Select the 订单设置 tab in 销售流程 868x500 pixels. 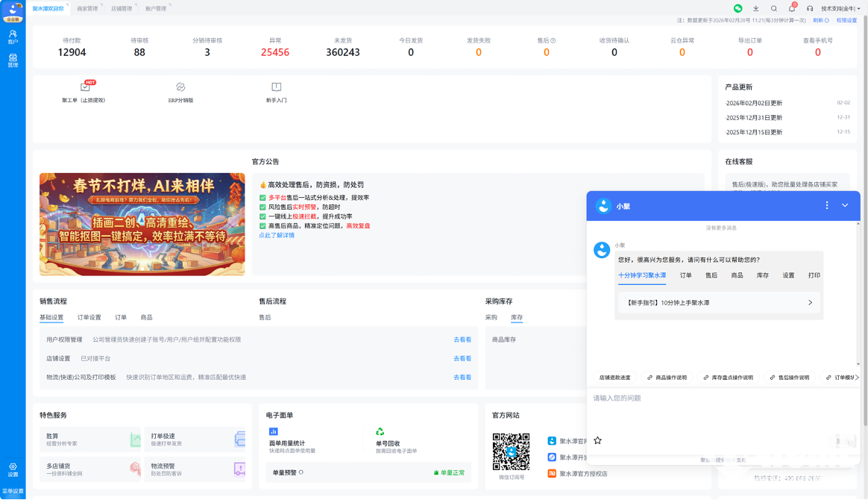89,317
